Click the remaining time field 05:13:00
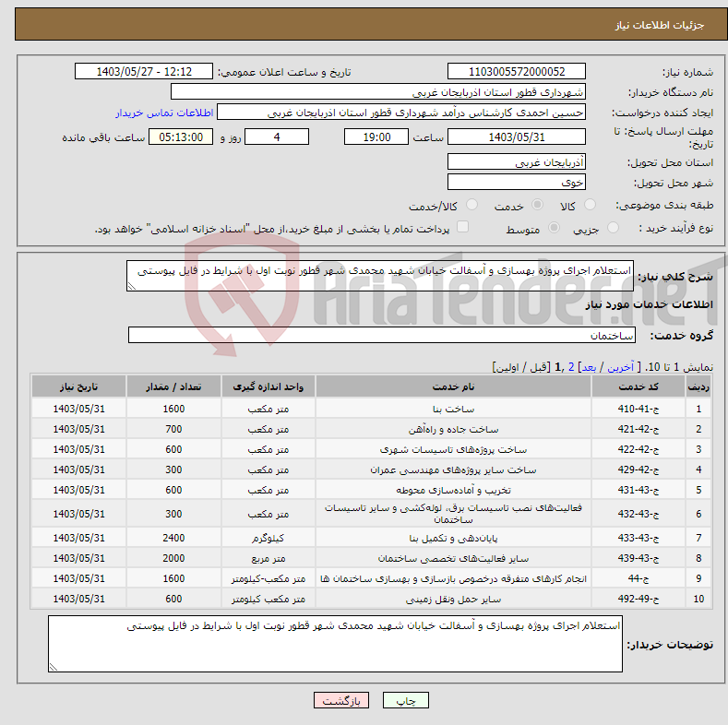The width and height of the screenshot is (728, 725). (x=181, y=137)
